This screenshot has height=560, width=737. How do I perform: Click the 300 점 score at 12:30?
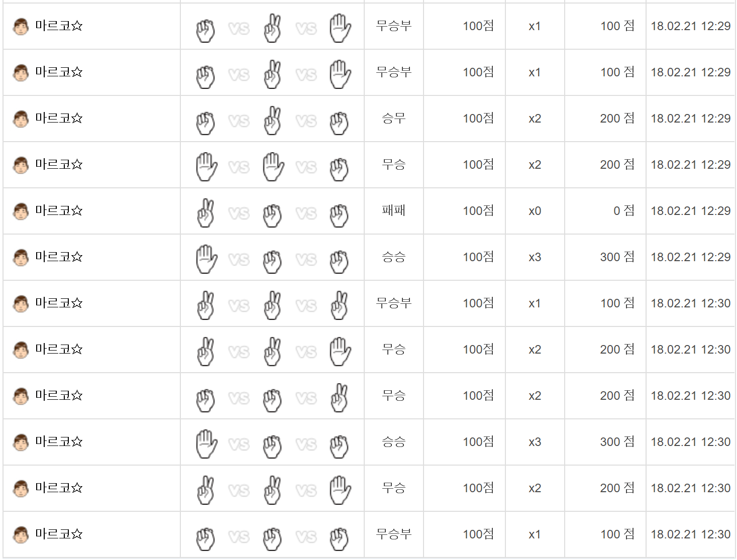pyautogui.click(x=617, y=442)
